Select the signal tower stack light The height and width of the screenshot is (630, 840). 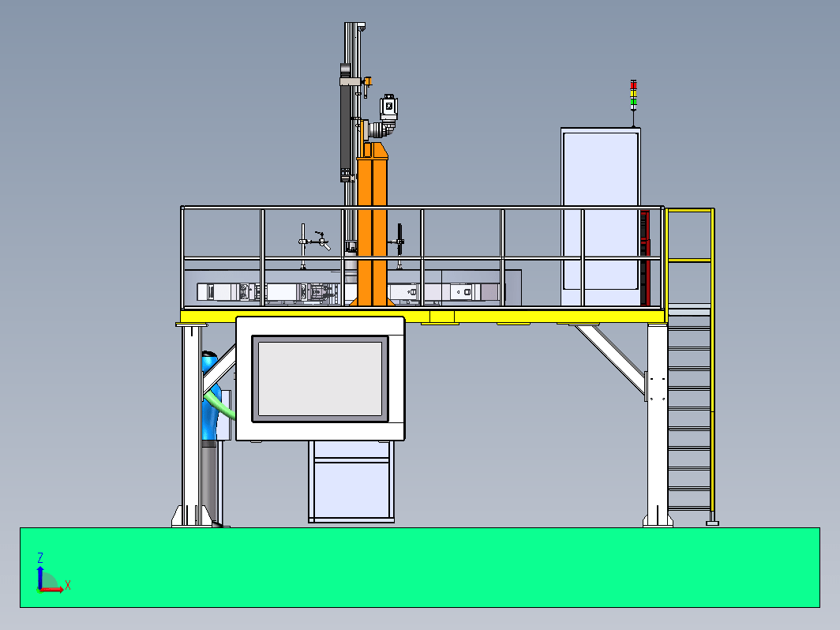click(x=633, y=96)
